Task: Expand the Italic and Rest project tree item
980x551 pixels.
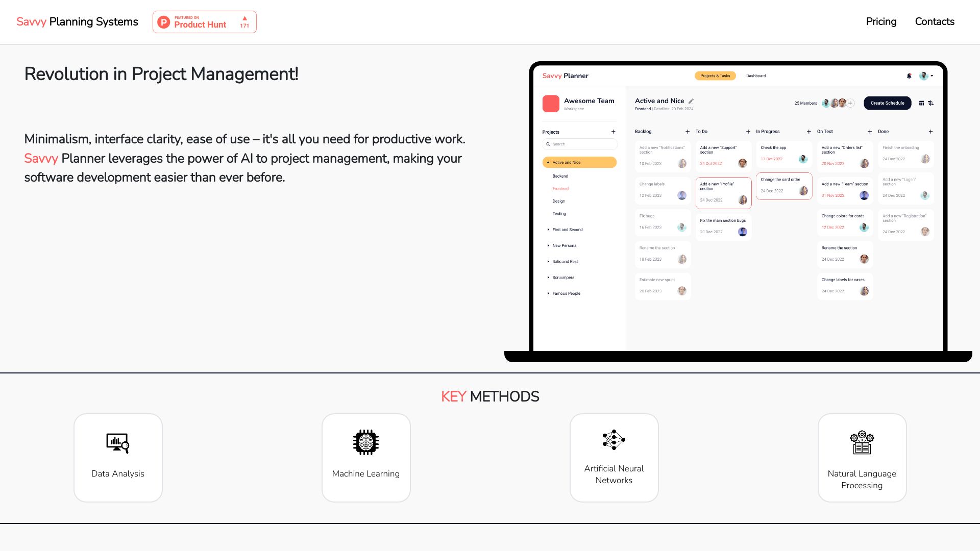Action: pos(549,261)
